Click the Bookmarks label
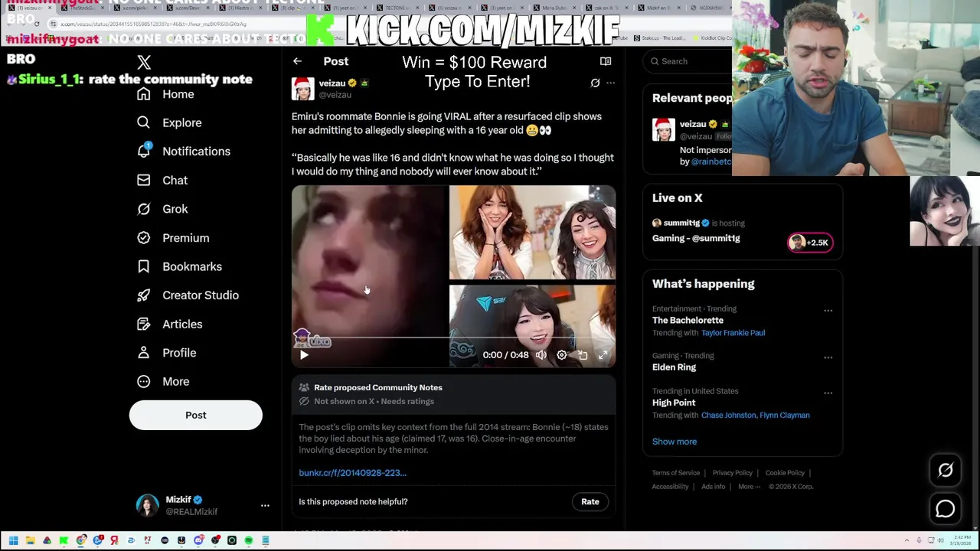 192,266
